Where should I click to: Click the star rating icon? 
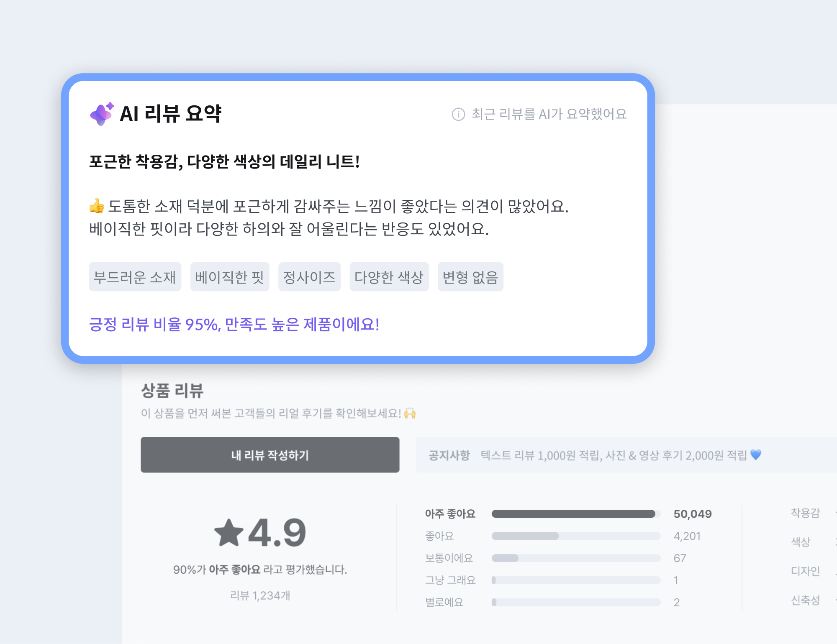pyautogui.click(x=229, y=533)
